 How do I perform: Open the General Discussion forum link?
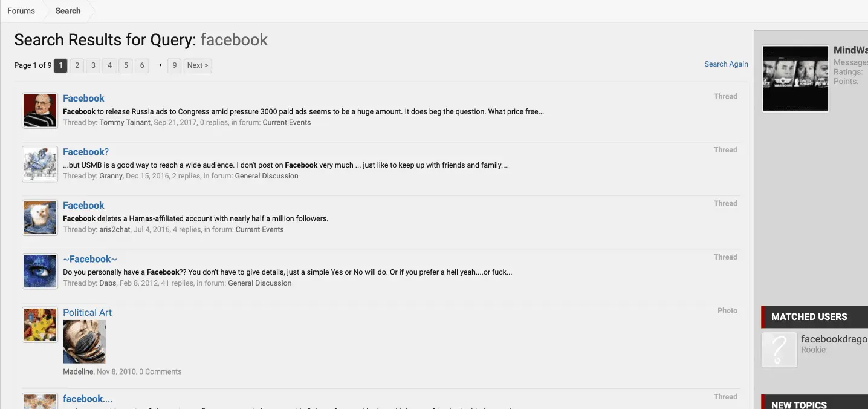click(267, 176)
